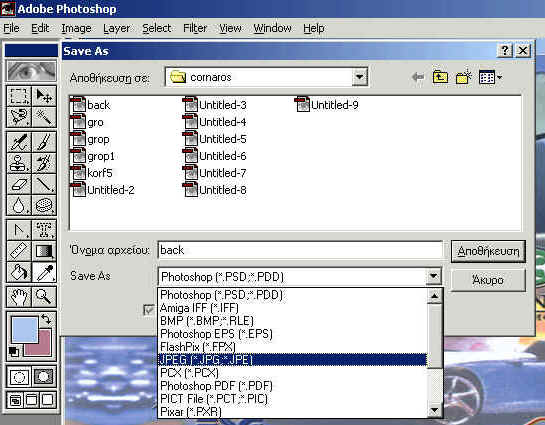Toggle the checkbox left of the format list
545x425 pixels.
149,310
